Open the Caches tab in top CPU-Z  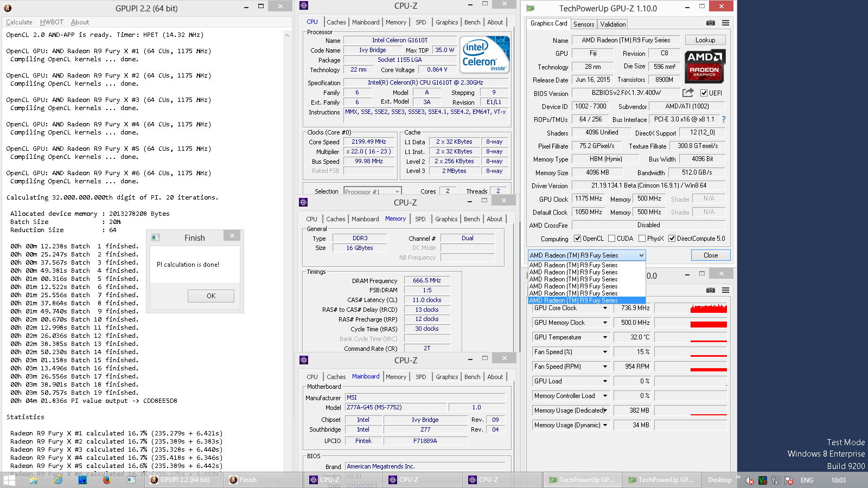[x=336, y=22]
